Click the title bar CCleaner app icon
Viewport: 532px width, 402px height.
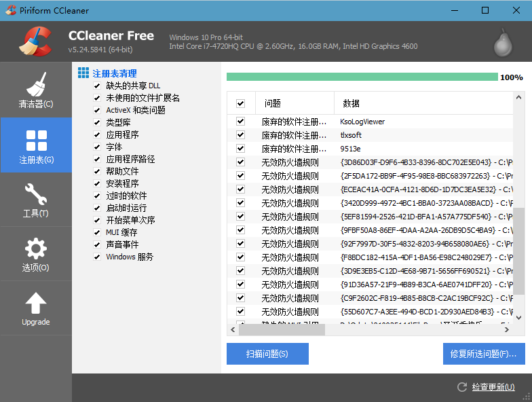click(x=11, y=10)
